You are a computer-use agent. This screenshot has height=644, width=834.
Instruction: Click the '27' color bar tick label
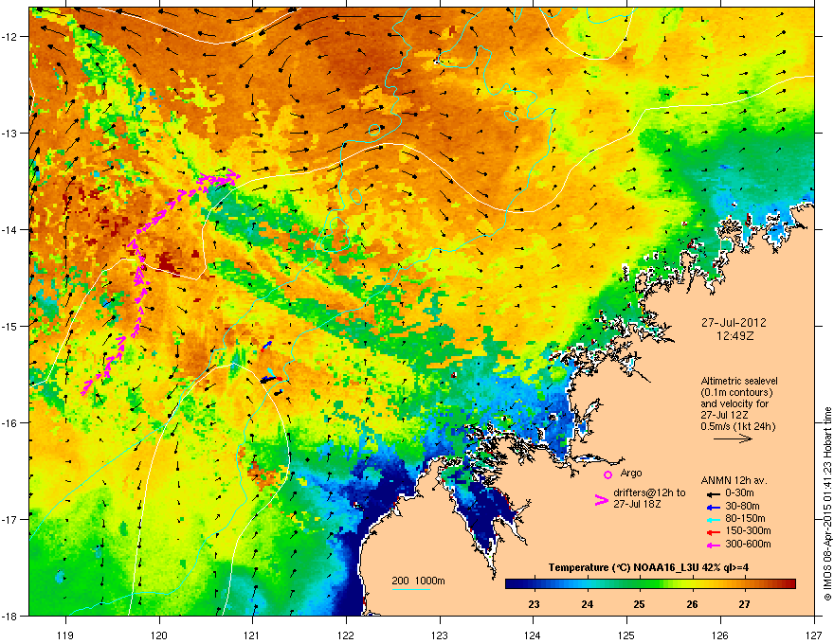click(745, 604)
